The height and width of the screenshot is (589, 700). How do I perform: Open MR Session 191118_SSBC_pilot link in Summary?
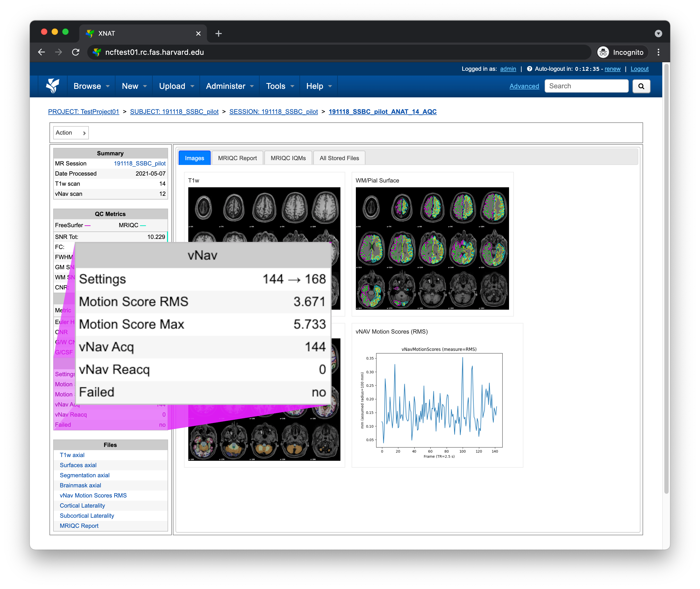[140, 163]
